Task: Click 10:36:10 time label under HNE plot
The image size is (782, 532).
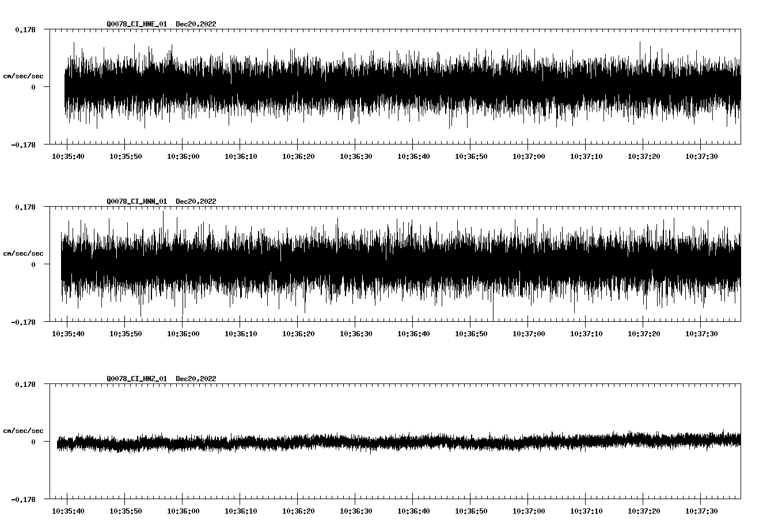Action: 241,157
